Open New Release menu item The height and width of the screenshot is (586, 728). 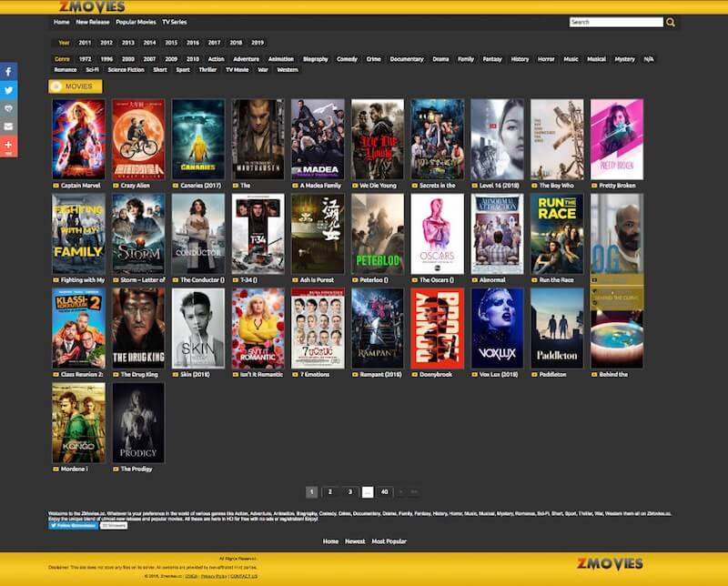coord(93,22)
